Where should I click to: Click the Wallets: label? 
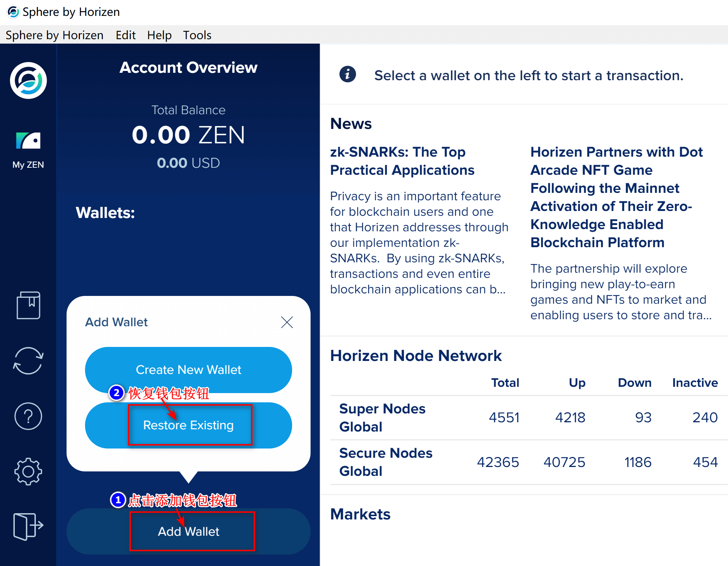(x=105, y=213)
